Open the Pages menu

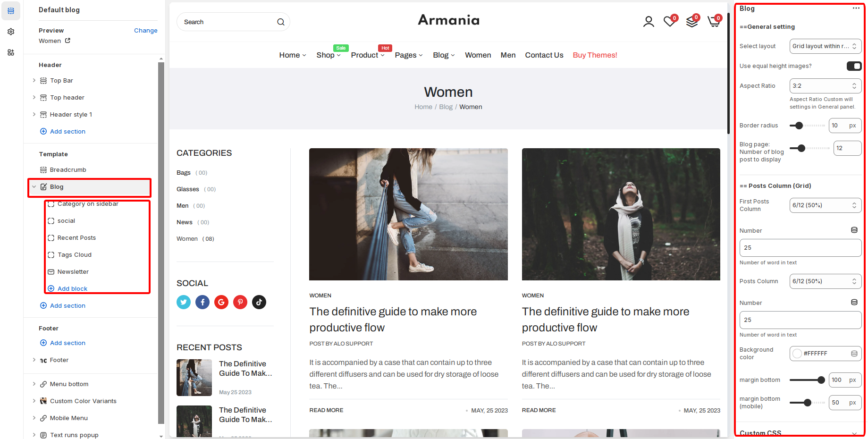[x=409, y=55]
